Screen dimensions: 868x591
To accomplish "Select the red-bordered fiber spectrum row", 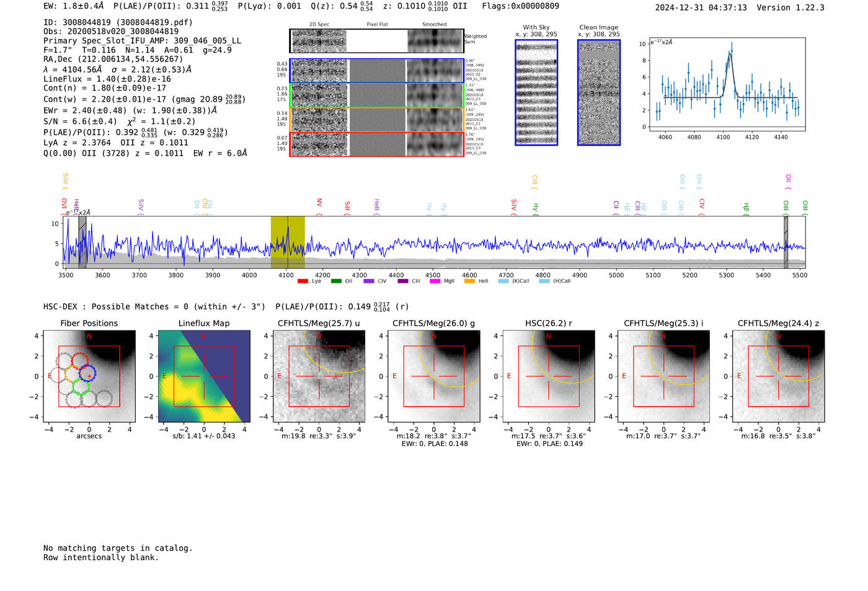I will 376,144.
